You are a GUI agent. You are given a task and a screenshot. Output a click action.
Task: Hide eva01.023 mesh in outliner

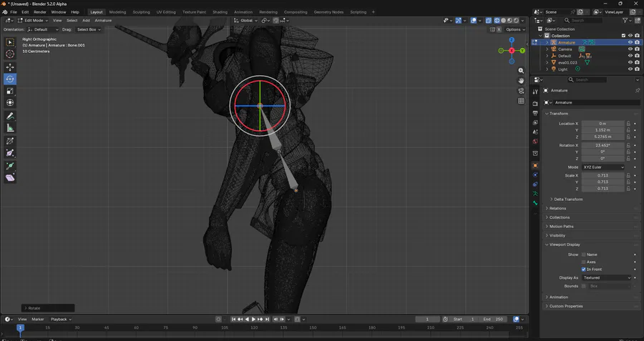click(x=630, y=62)
